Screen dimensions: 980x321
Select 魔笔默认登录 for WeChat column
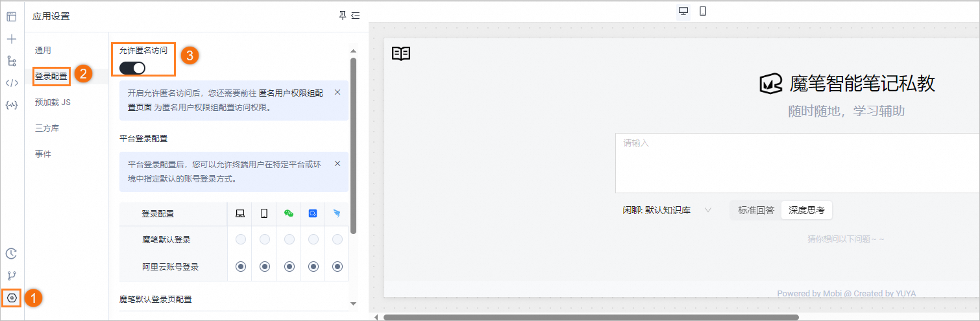289,240
